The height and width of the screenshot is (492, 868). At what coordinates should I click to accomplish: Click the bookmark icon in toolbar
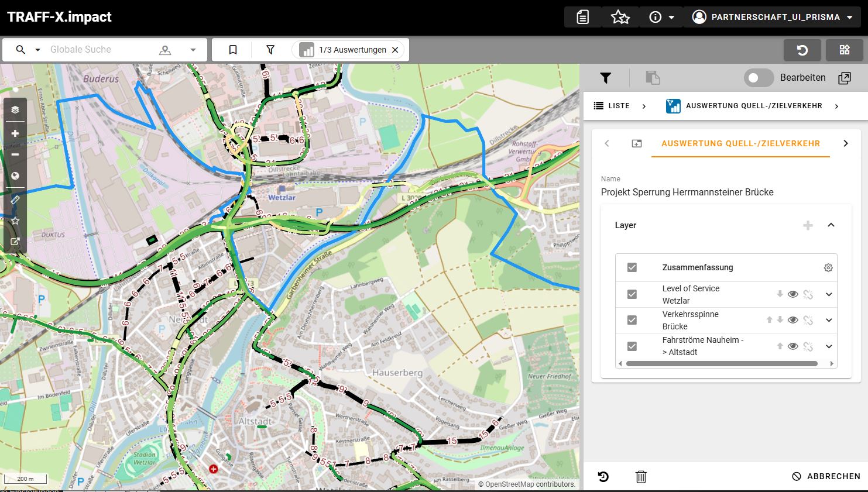(x=233, y=50)
